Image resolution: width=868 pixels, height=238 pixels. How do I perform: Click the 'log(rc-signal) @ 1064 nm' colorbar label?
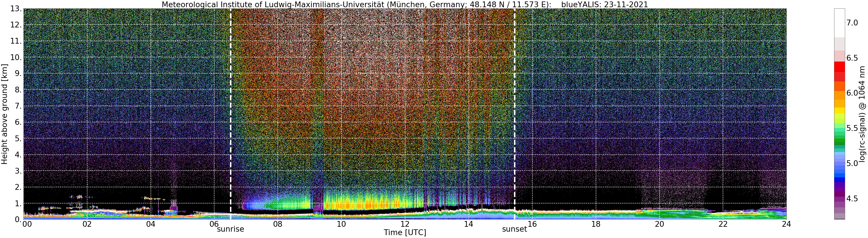point(862,114)
